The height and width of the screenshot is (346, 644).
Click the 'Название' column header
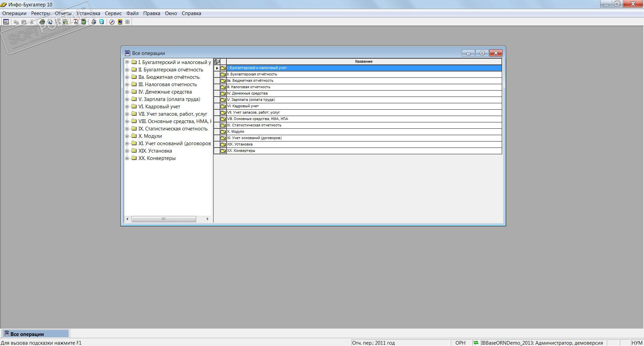364,62
